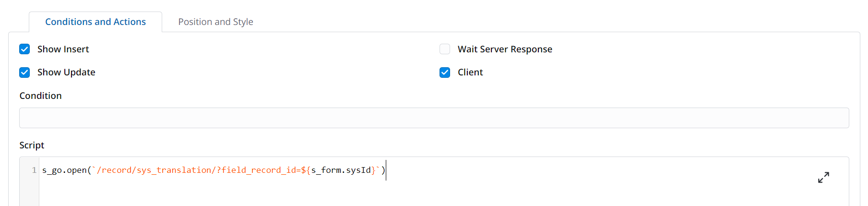The height and width of the screenshot is (206, 868).
Task: Enable the Wait Server Response checkbox
Action: (445, 49)
